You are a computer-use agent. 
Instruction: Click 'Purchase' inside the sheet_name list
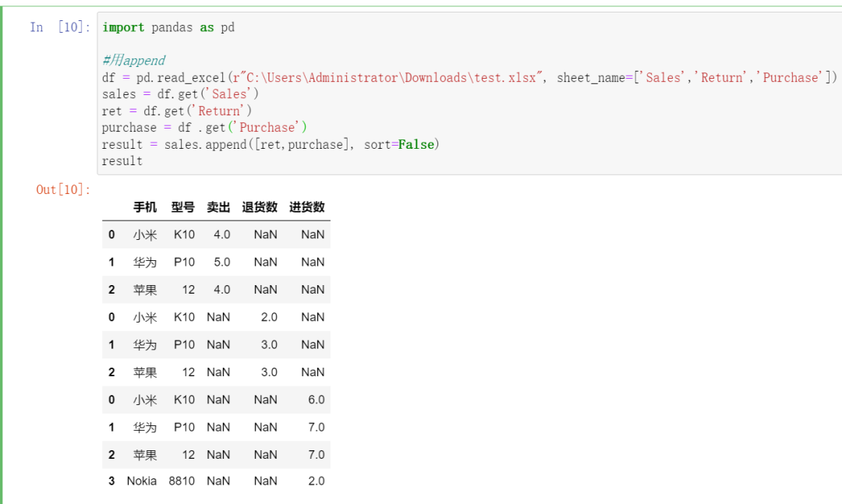click(x=791, y=77)
